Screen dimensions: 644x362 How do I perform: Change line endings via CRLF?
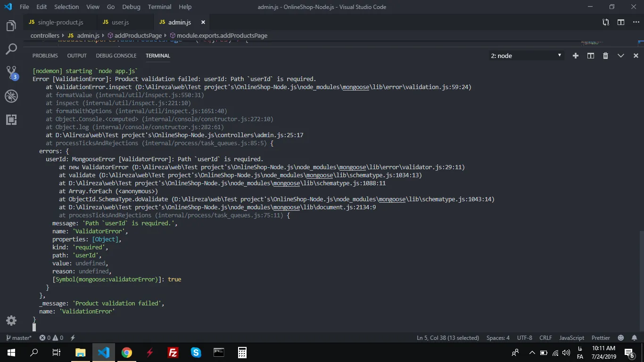click(x=545, y=338)
